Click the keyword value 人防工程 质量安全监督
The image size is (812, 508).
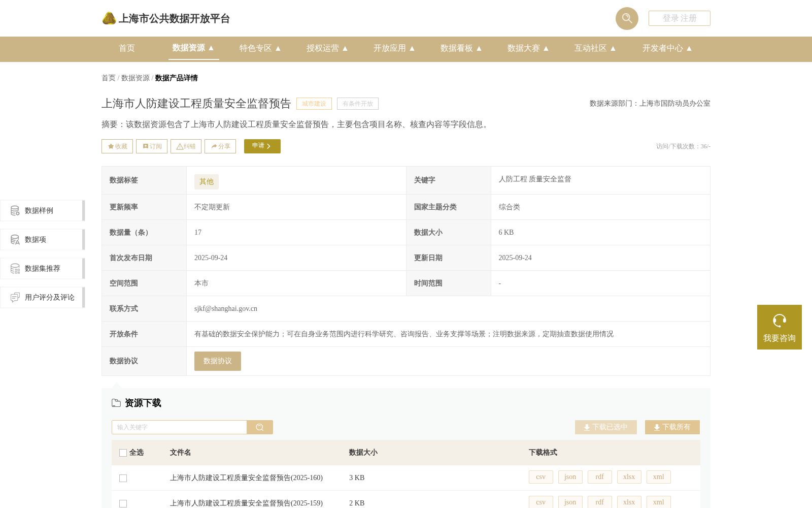pos(535,179)
